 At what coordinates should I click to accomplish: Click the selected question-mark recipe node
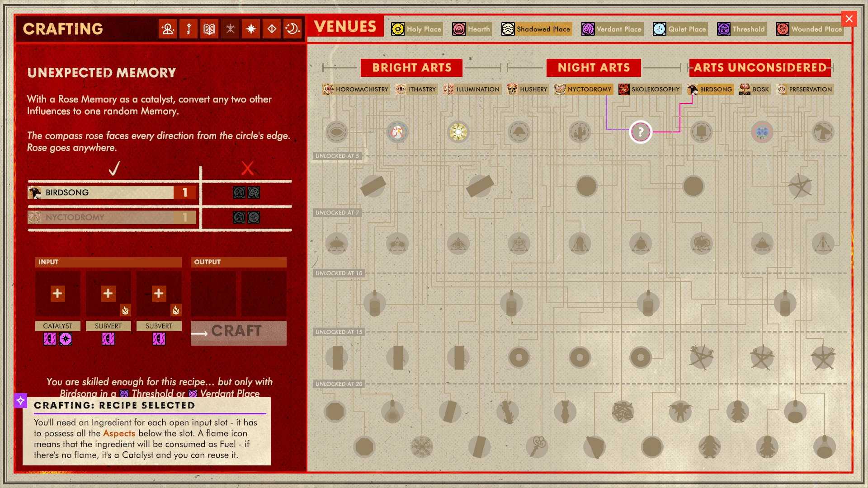click(x=641, y=132)
